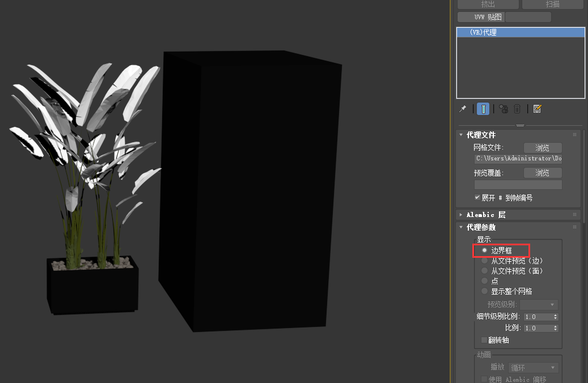Click the 代理参数 rollout grip handle
Image resolution: width=588 pixels, height=383 pixels.
574,227
